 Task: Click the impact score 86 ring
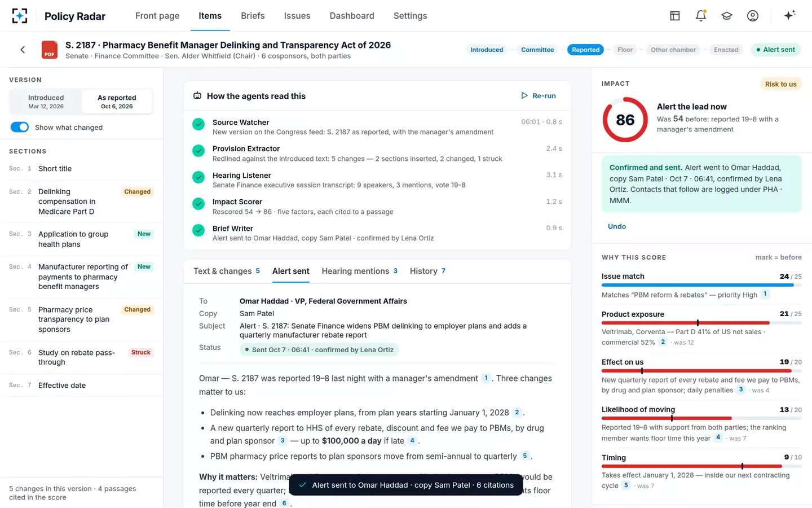click(x=625, y=120)
